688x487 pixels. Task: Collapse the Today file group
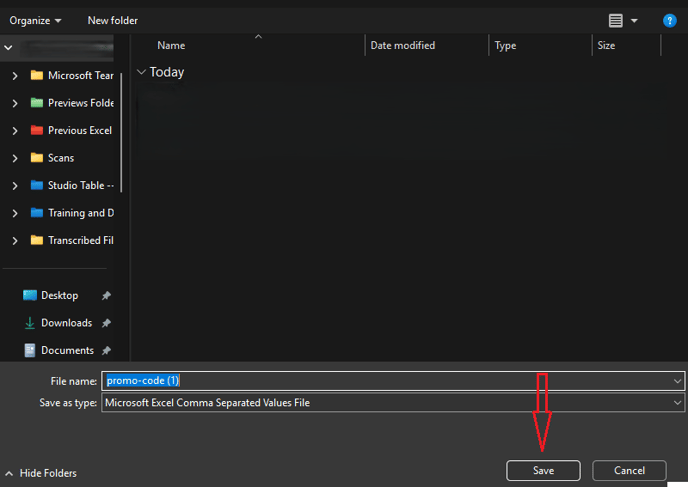141,72
